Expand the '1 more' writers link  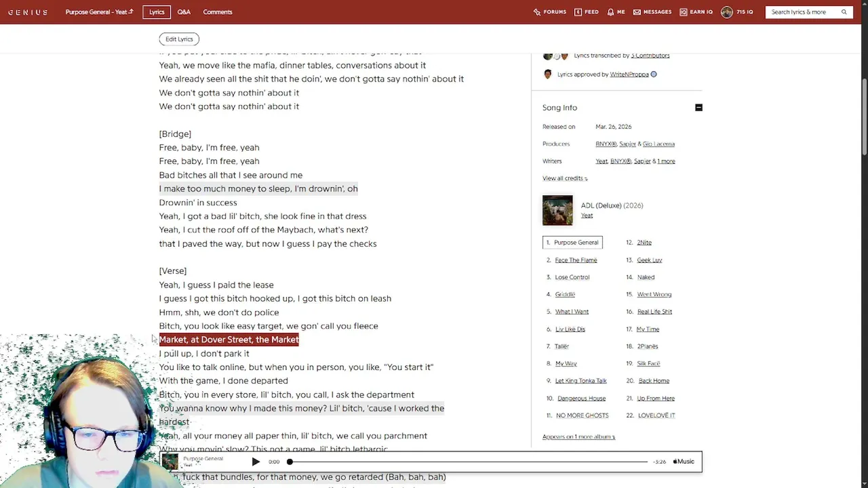[666, 161]
